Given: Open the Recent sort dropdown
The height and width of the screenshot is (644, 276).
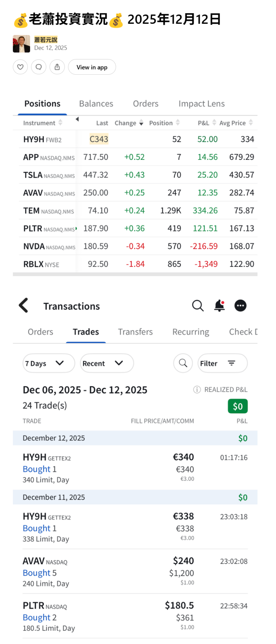Looking at the screenshot, I should point(107,363).
